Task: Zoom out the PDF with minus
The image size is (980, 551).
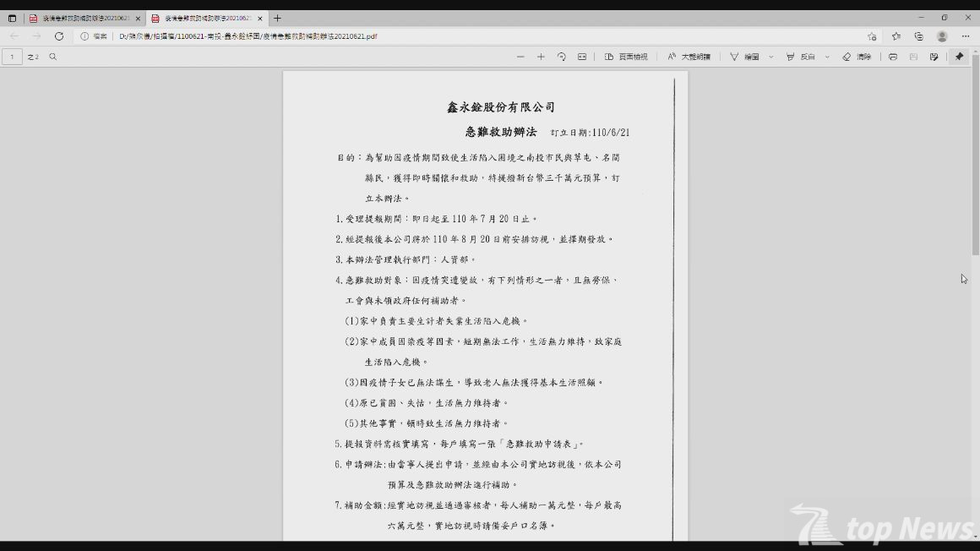Action: point(520,57)
